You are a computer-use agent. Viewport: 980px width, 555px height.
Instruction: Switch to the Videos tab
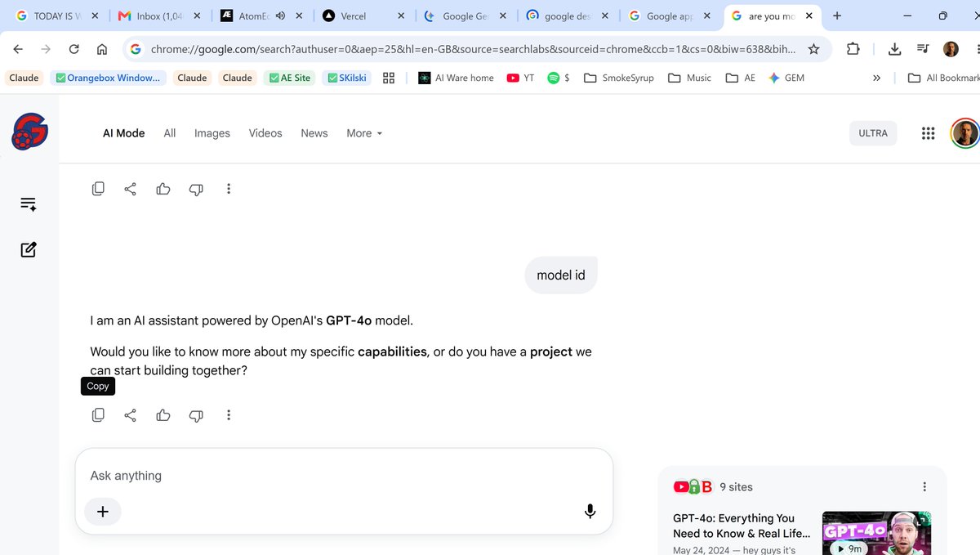[265, 133]
